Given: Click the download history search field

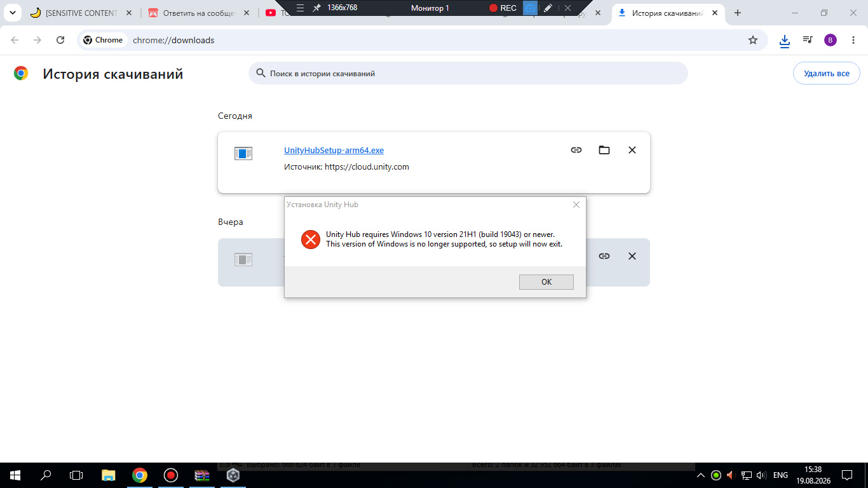Looking at the screenshot, I should (x=468, y=73).
